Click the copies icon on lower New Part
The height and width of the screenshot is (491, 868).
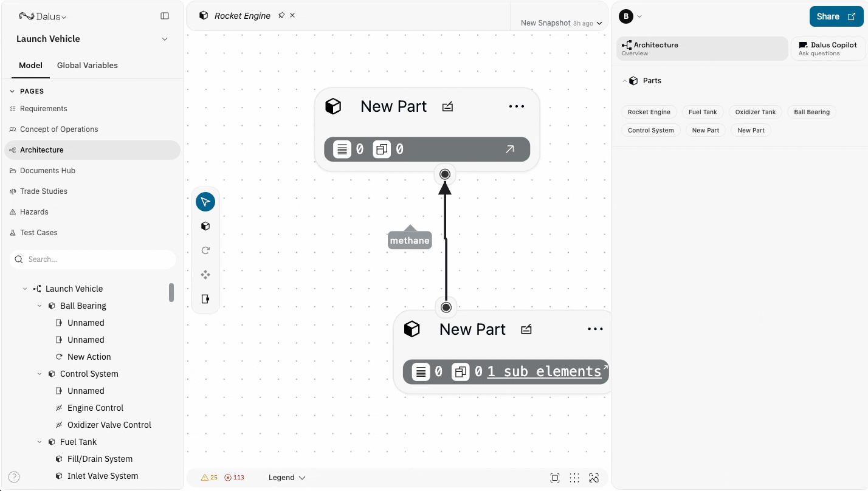pos(461,372)
